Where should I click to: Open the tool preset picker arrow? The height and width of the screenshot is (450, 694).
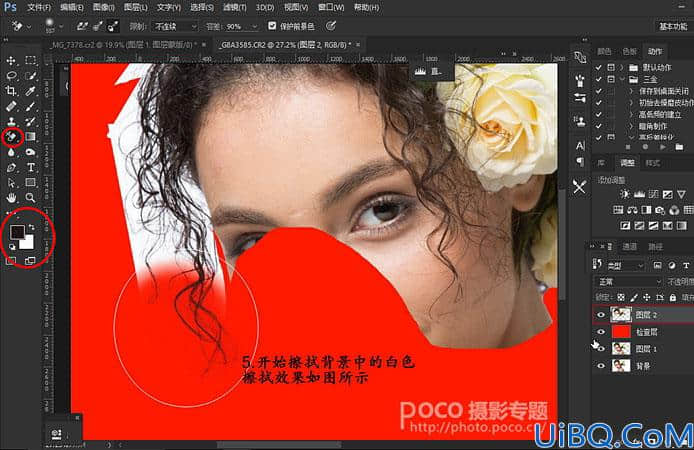[x=29, y=27]
